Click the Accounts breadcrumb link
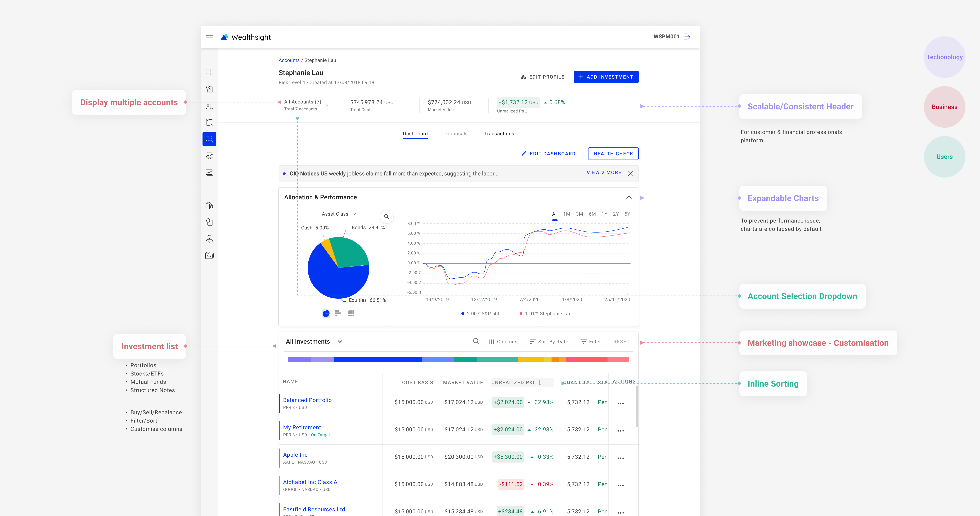 (x=289, y=60)
